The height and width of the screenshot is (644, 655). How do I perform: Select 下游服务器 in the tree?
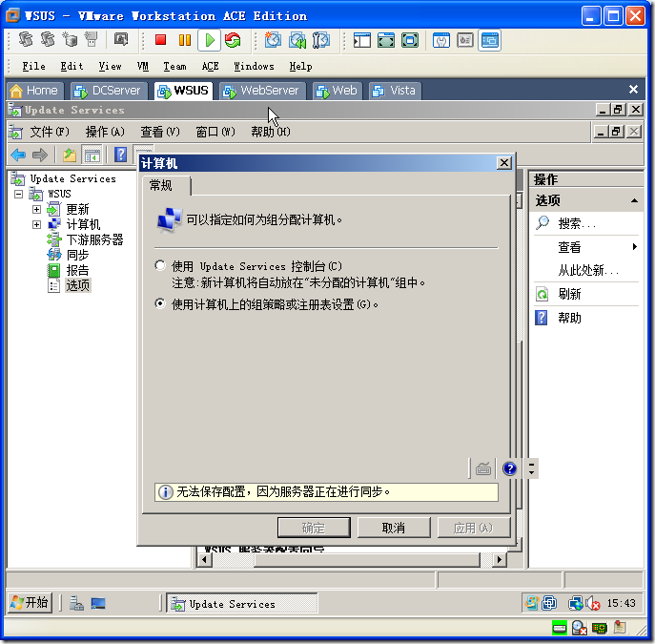[x=94, y=239]
